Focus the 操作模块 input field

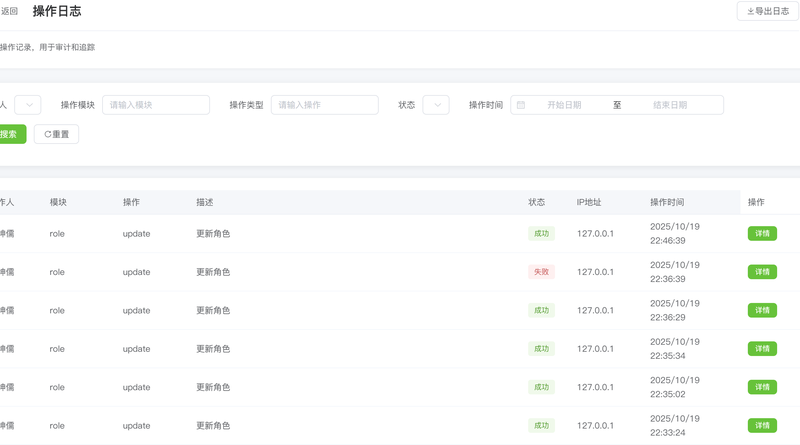(x=156, y=105)
